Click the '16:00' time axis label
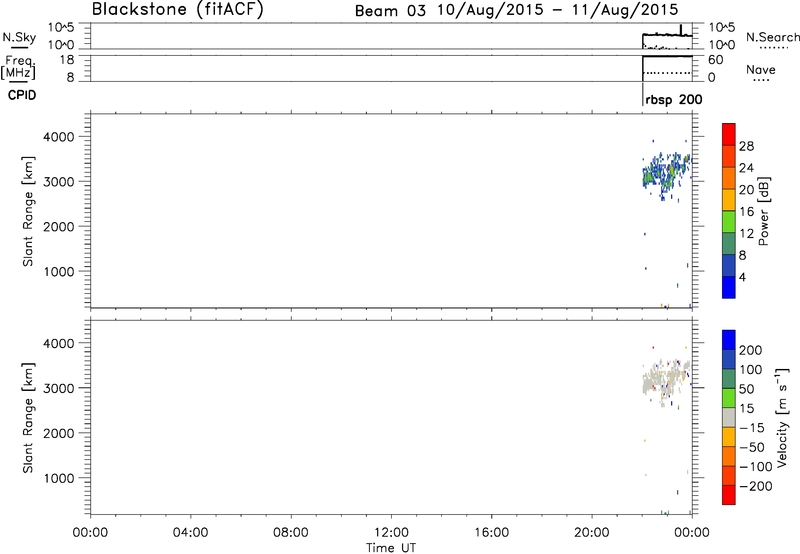Screen dimensions: 800x554 (491, 533)
